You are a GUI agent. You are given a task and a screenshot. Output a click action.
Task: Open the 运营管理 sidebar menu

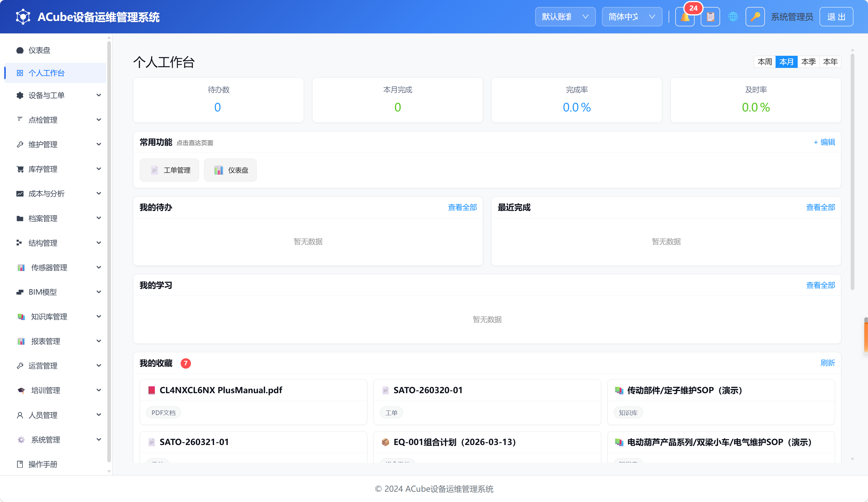(55, 366)
